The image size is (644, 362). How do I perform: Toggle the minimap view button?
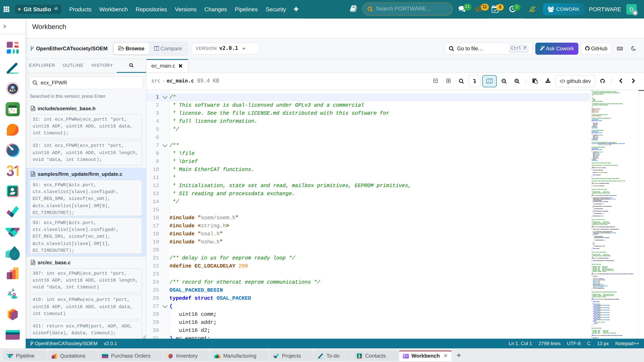coord(489,81)
